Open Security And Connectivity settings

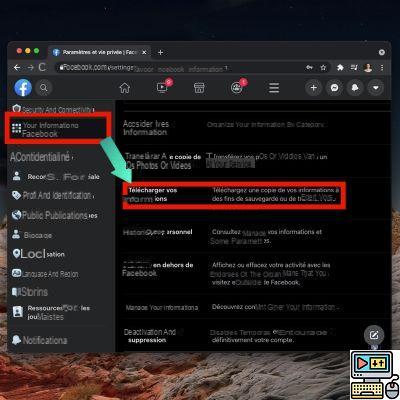tap(53, 109)
